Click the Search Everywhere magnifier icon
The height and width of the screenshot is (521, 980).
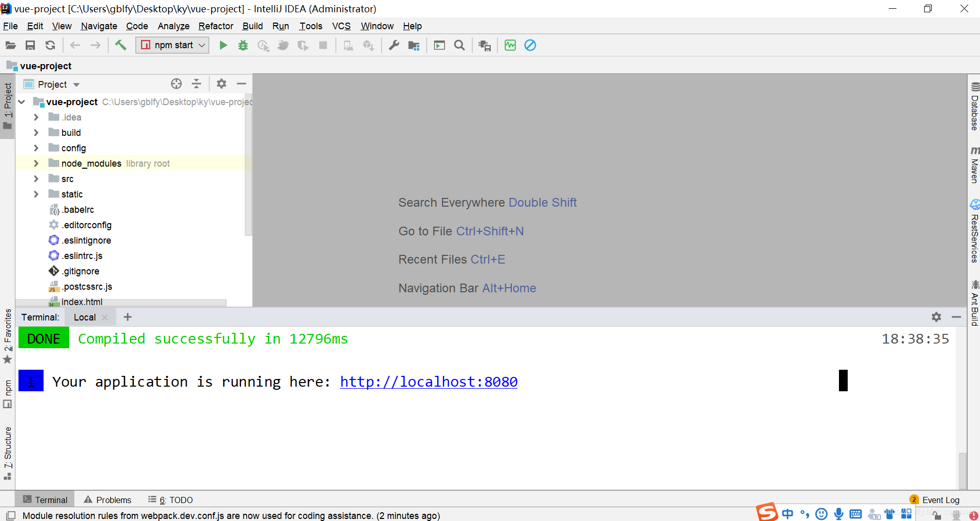tap(459, 46)
